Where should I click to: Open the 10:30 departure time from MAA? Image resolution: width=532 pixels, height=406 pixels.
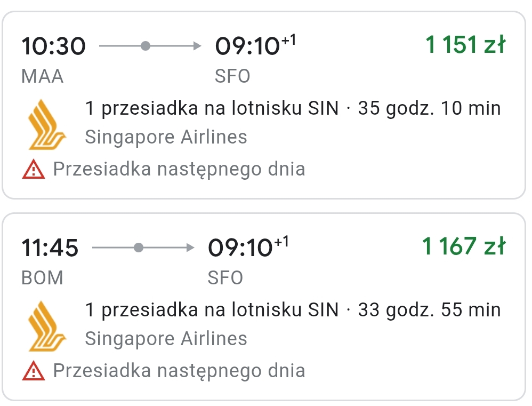pyautogui.click(x=54, y=46)
